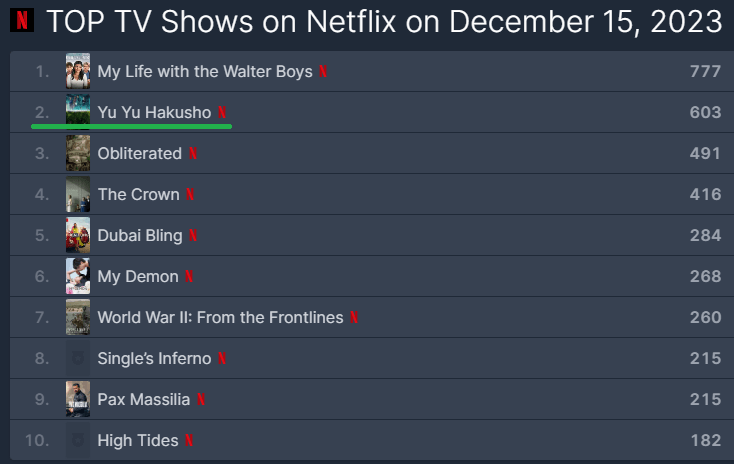Open the Yu Yu Hakusho title link

tap(154, 113)
